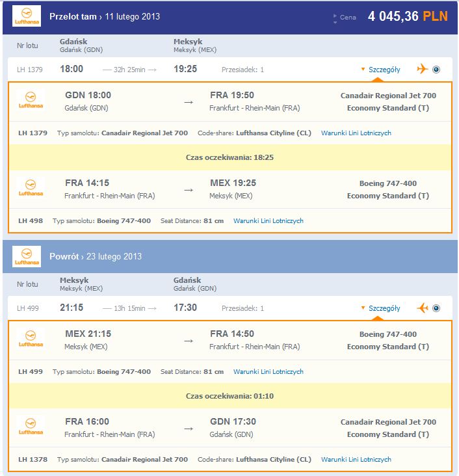Click the orange returning plane icon
The width and height of the screenshot is (459, 476).
422,308
